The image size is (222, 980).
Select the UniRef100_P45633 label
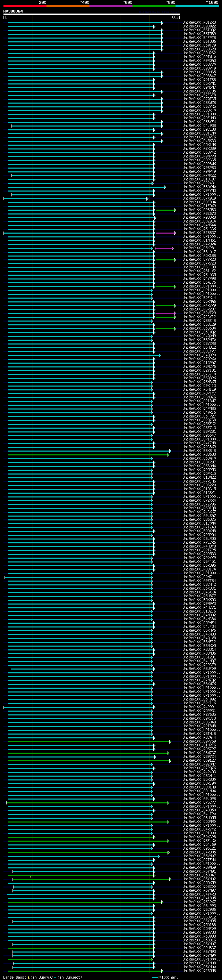pyautogui.click(x=199, y=141)
